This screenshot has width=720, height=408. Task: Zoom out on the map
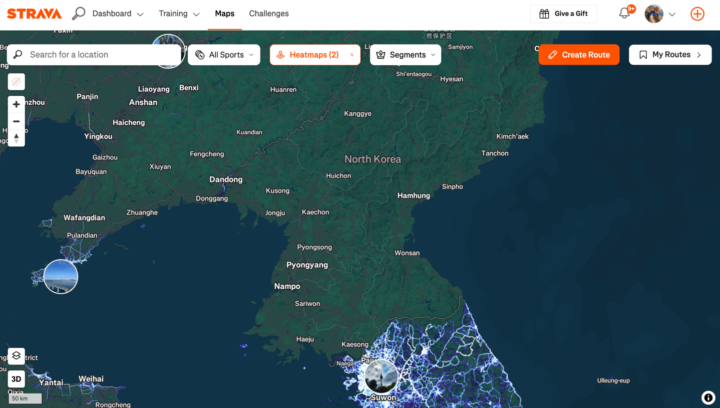[16, 121]
